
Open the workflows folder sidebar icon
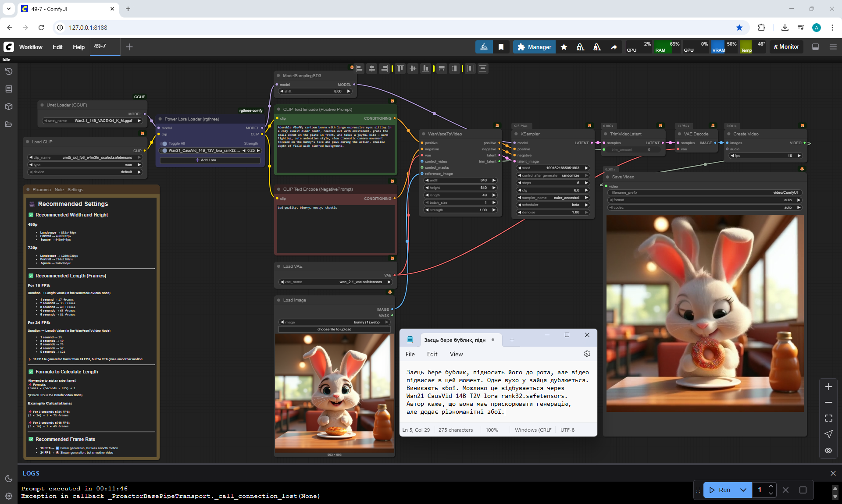8,124
